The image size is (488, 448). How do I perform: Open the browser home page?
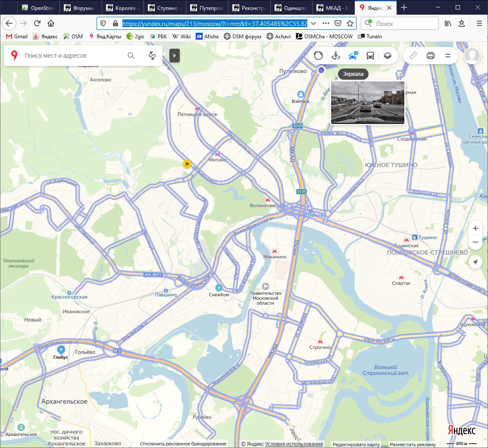[x=51, y=23]
